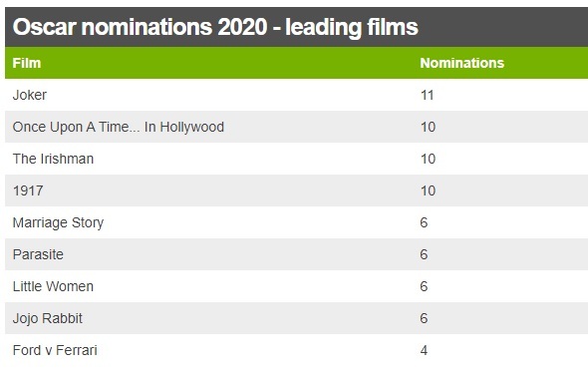
Task: Select Ford v Ferrari film name
Action: click(55, 350)
